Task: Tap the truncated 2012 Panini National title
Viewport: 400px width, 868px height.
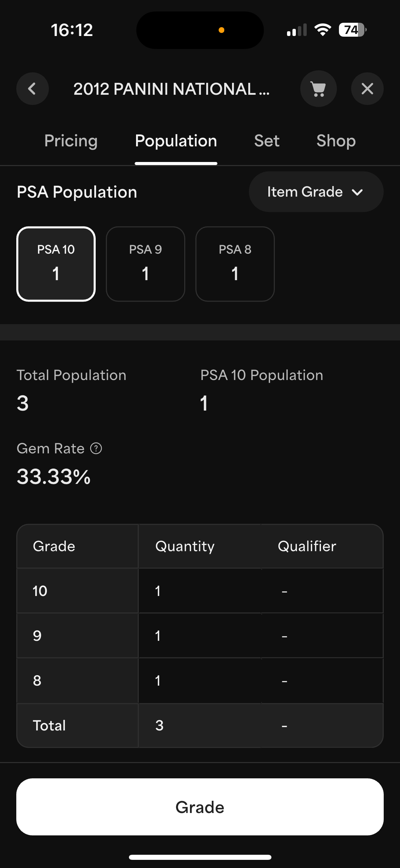Action: pos(171,89)
